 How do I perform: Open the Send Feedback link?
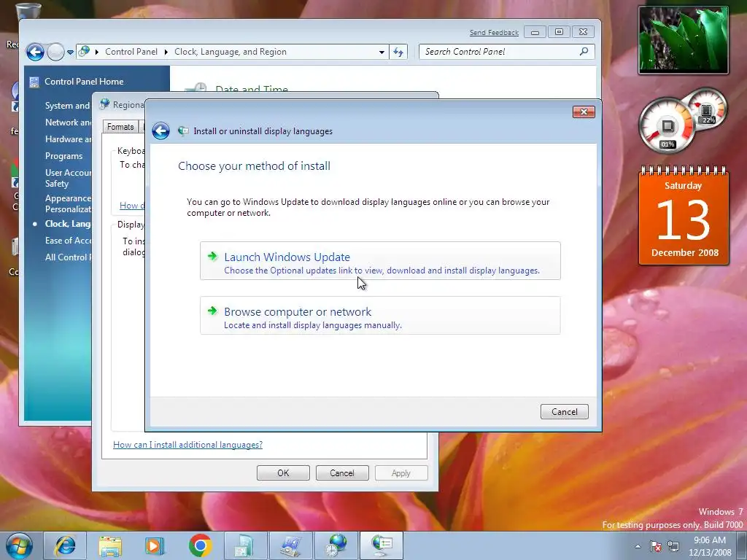tap(494, 32)
